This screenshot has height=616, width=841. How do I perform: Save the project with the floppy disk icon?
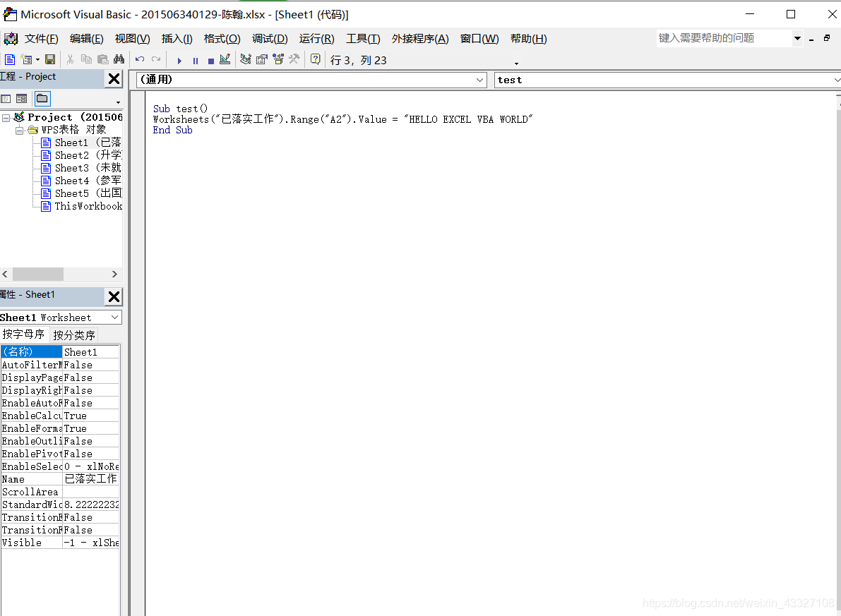click(50, 59)
